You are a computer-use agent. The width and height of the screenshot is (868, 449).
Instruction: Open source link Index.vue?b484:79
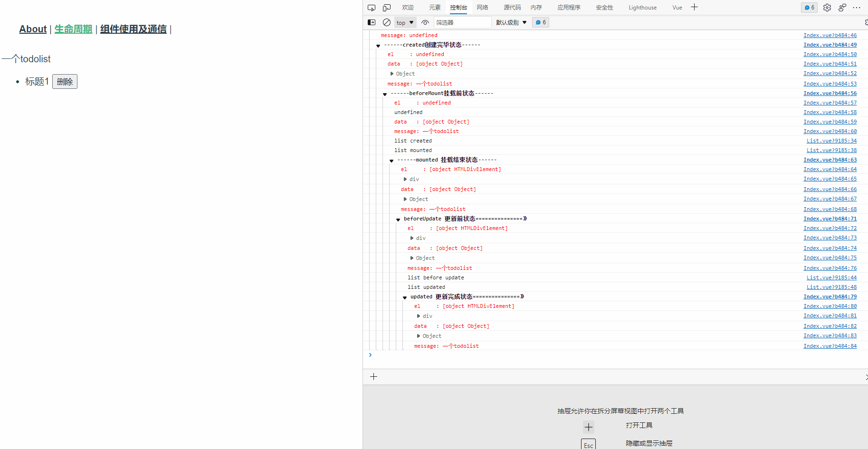[x=830, y=296]
